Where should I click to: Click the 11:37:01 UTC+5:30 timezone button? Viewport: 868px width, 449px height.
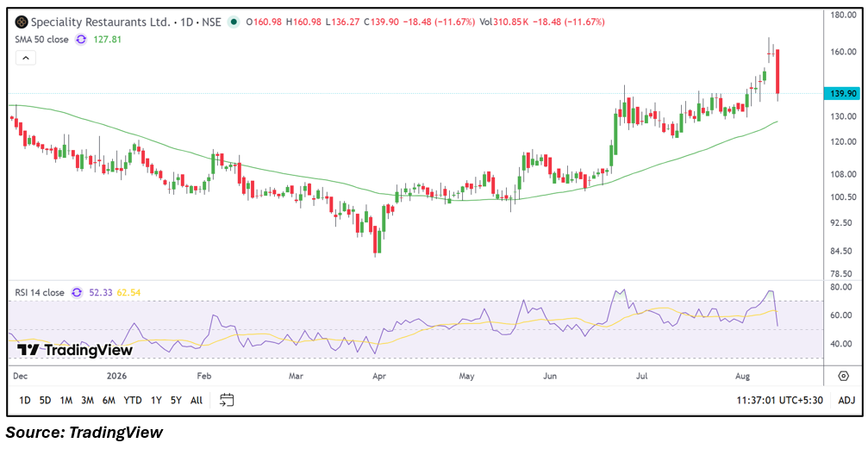click(782, 400)
